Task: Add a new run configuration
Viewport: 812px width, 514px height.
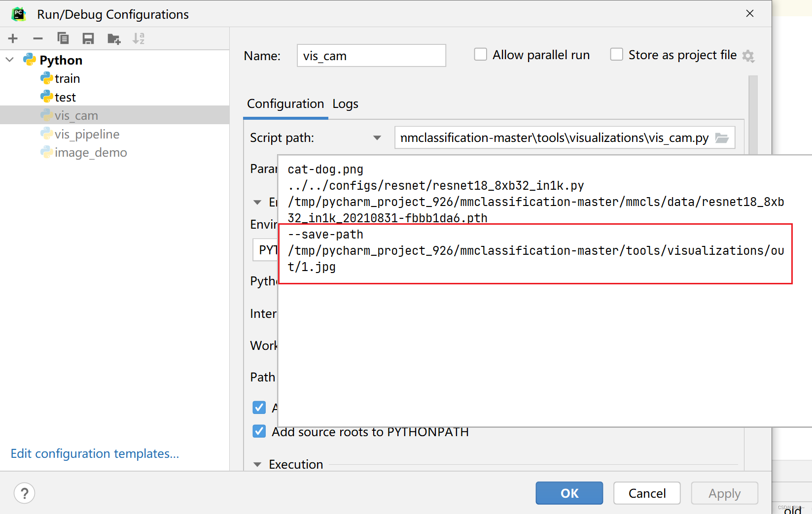Action: click(x=13, y=38)
